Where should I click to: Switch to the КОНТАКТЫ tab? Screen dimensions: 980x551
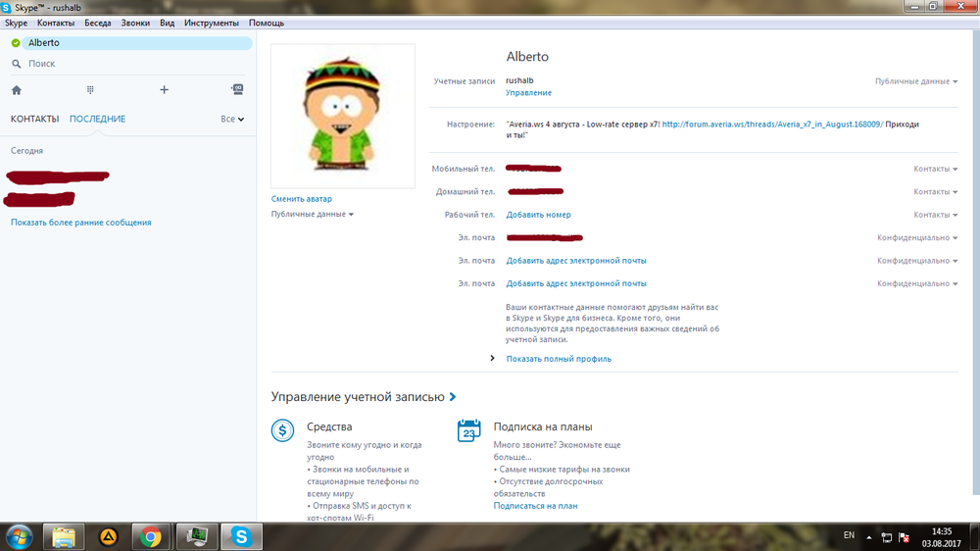coord(34,119)
